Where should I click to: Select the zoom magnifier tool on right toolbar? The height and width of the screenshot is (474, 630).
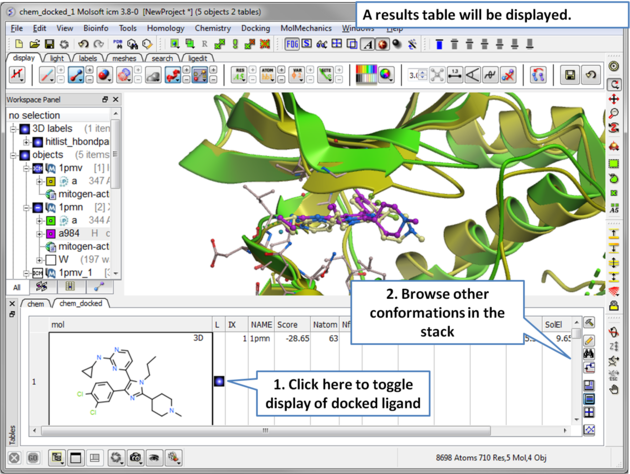(x=614, y=114)
